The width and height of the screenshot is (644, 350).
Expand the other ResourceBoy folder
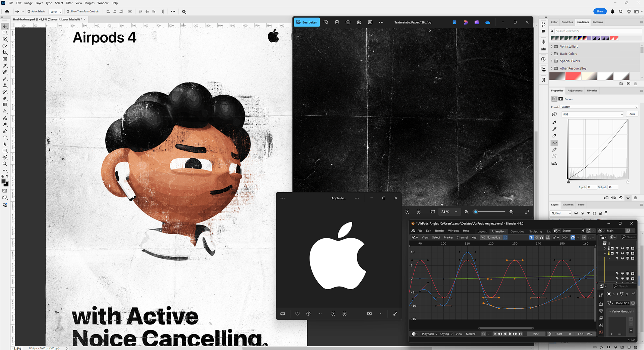tap(552, 68)
